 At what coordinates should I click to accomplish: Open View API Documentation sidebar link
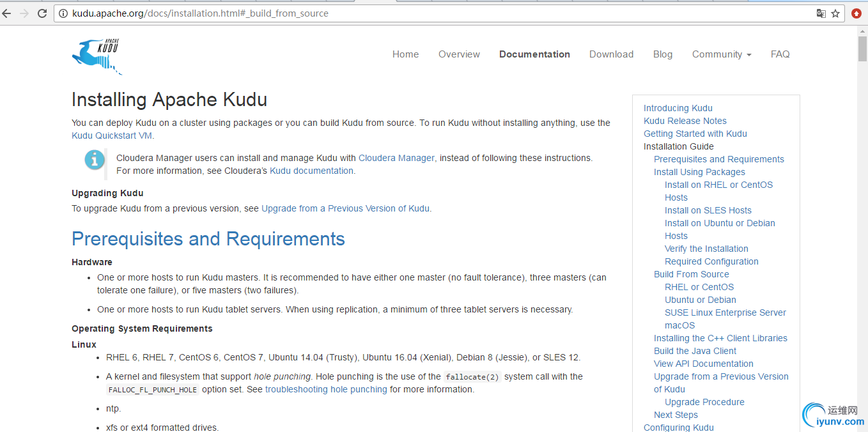click(704, 364)
